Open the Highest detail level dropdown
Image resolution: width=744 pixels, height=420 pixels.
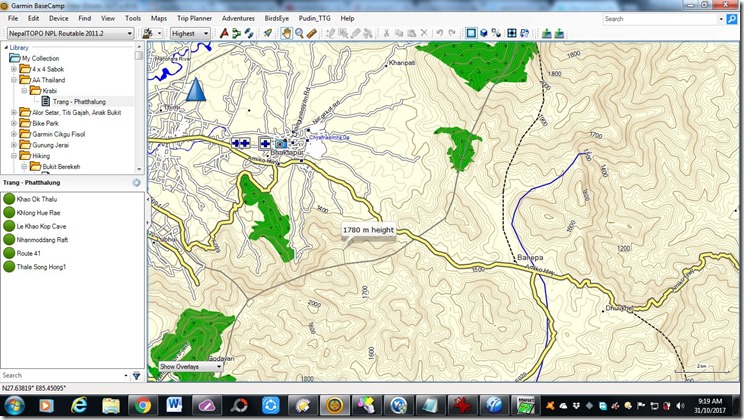[190, 33]
